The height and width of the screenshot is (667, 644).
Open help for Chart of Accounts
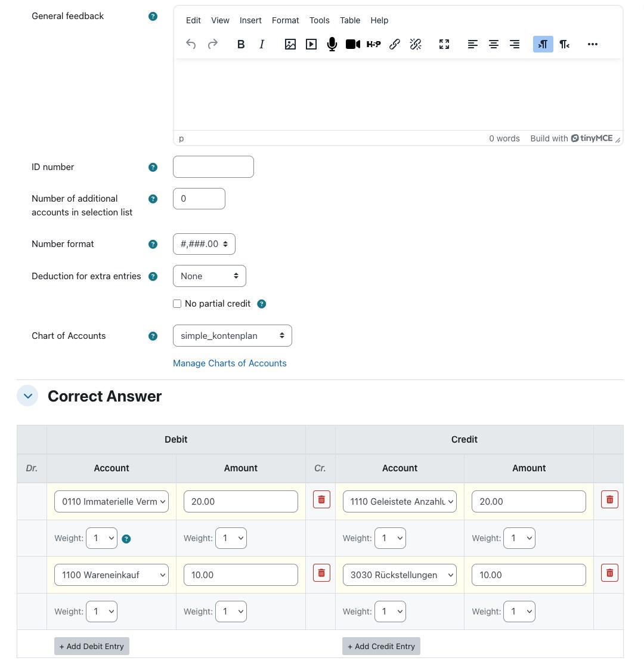pyautogui.click(x=153, y=336)
